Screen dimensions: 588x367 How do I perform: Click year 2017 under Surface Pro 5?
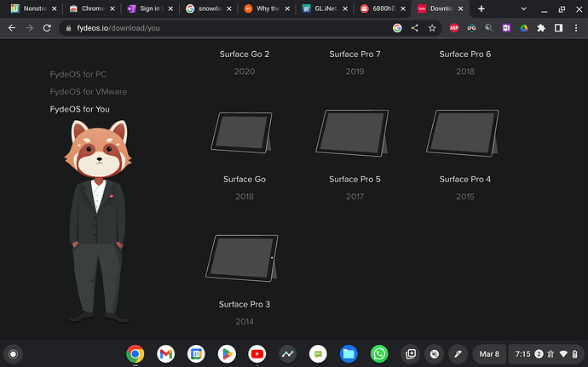click(355, 197)
